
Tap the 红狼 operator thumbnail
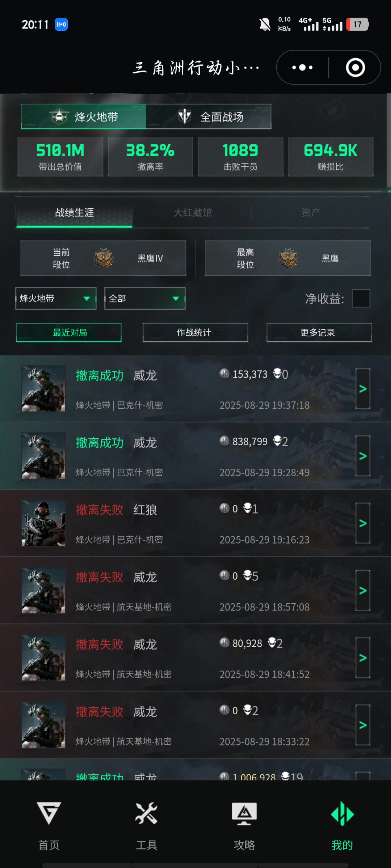43,523
